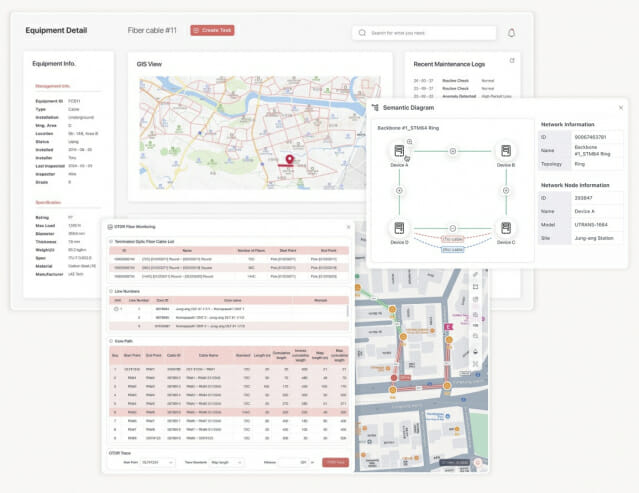This screenshot has width=639, height=493.
Task: Click the search input field
Action: click(424, 33)
